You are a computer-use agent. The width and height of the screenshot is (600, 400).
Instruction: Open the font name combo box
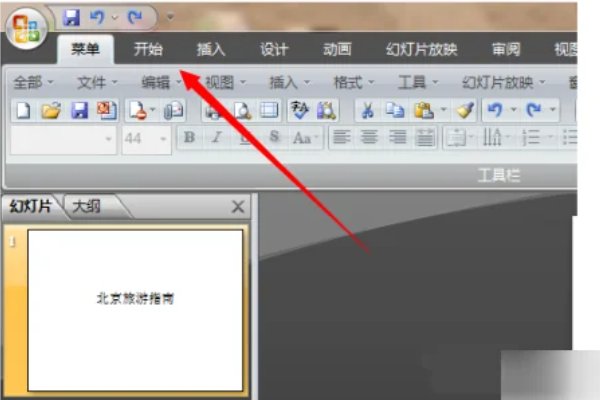(x=64, y=140)
